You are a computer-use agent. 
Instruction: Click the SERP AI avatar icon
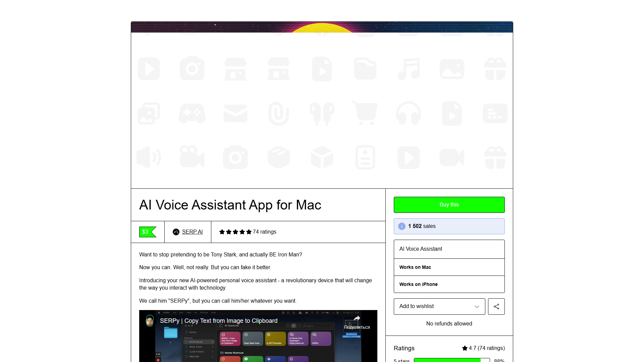click(x=176, y=232)
